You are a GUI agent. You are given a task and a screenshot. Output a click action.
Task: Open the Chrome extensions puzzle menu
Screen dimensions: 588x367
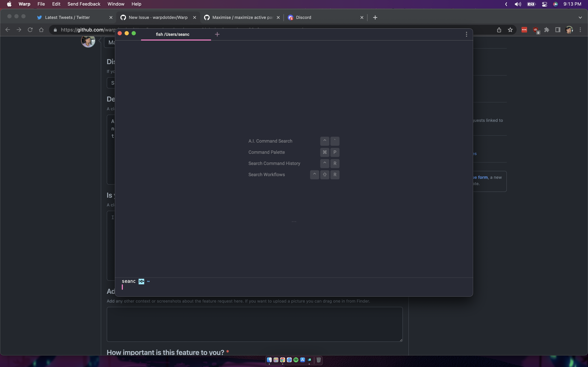pyautogui.click(x=547, y=30)
